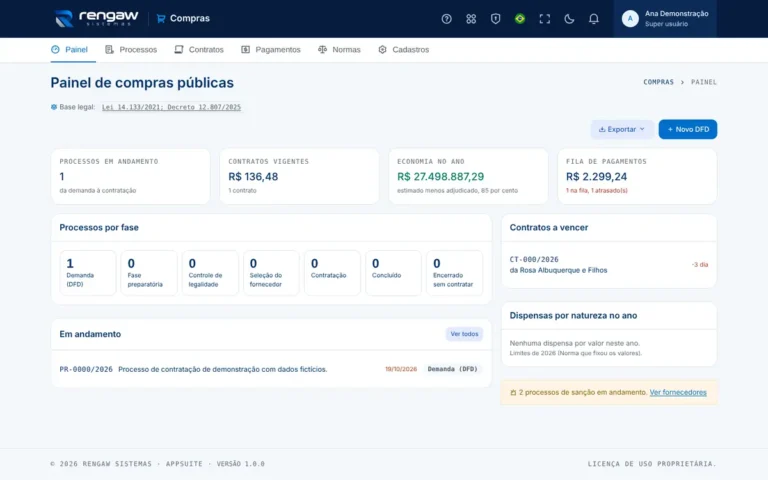
Task: Open the Pagamentos tab
Action: [x=270, y=49]
